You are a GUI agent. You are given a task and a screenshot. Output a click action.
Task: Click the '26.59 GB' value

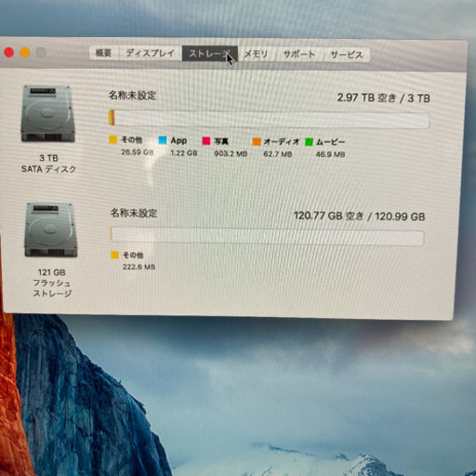pyautogui.click(x=138, y=152)
